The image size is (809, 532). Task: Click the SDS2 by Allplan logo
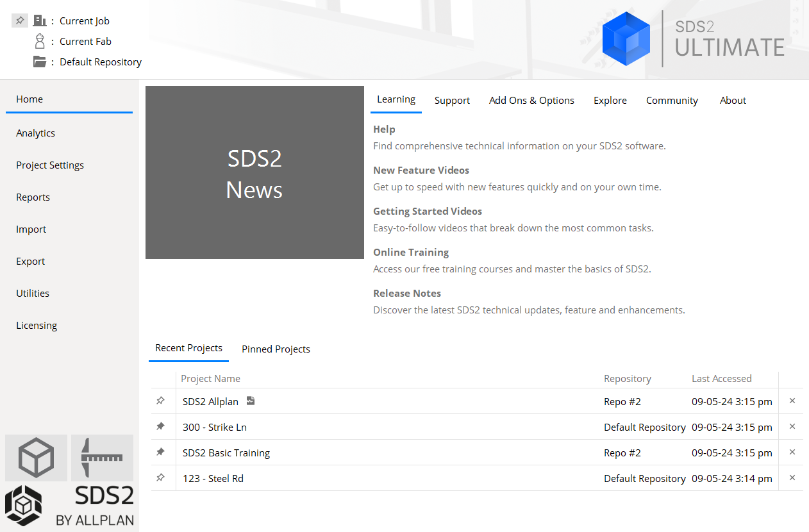(x=69, y=506)
